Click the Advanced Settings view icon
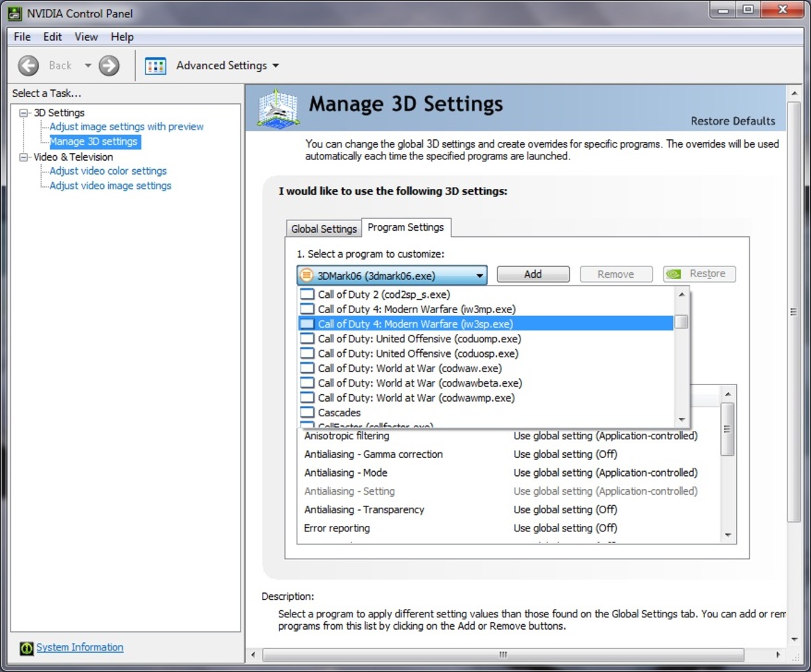Screen dimensions: 811x672 tap(155, 66)
